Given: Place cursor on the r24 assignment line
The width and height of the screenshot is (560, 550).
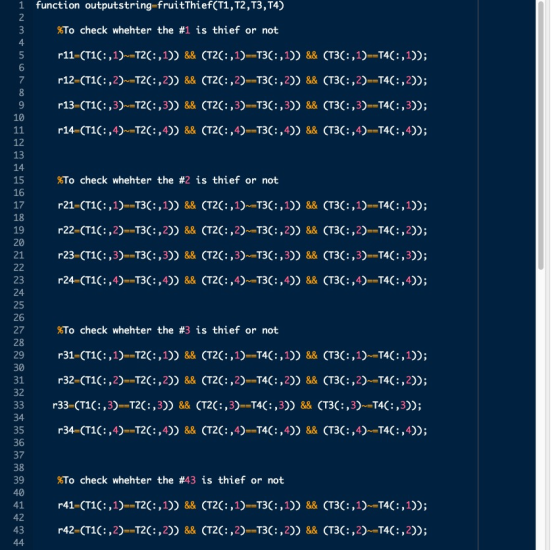Looking at the screenshot, I should [x=242, y=280].
